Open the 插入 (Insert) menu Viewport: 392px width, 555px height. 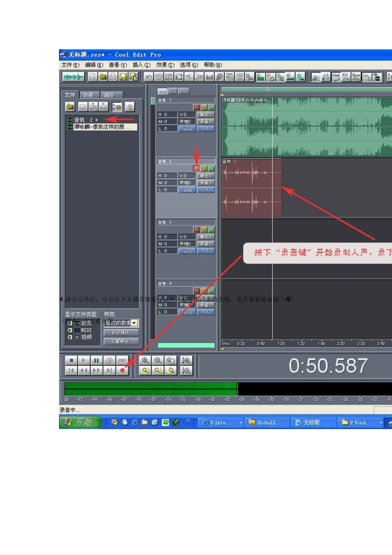pos(142,65)
